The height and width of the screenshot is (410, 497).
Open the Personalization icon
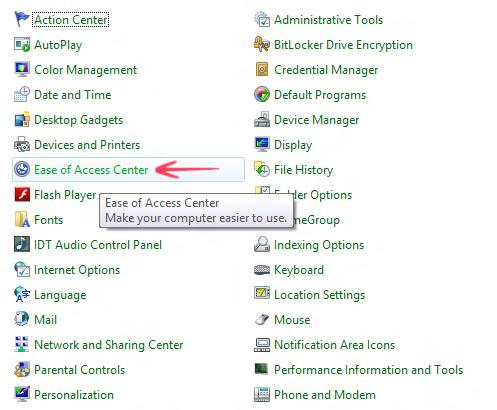22,394
